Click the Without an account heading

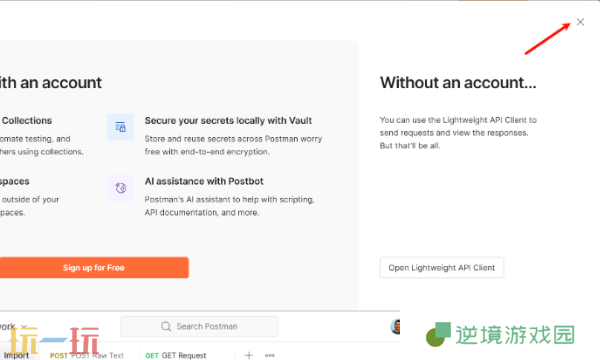[458, 83]
